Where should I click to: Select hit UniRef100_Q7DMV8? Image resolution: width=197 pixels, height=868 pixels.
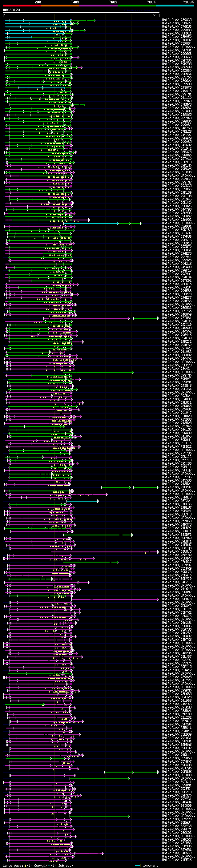(177, 104)
